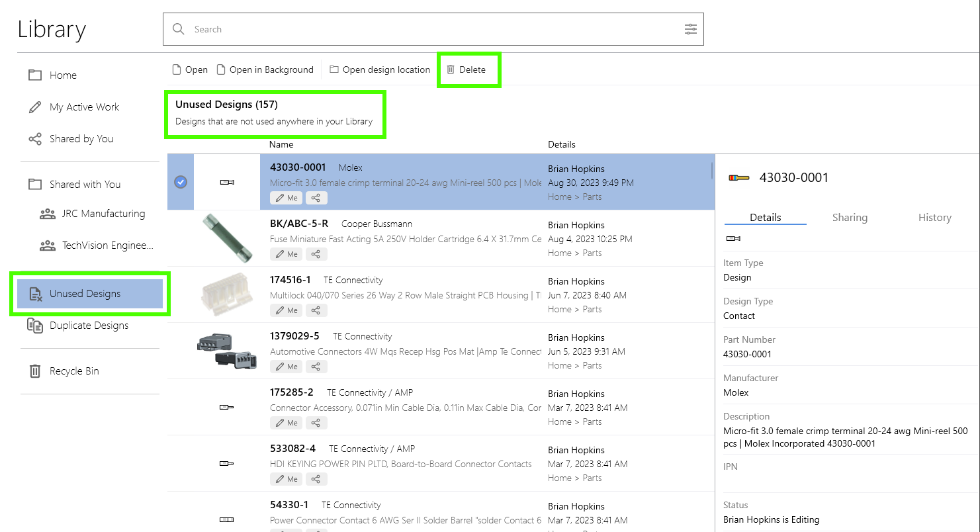
Task: Click the Name column header
Action: [x=281, y=144]
